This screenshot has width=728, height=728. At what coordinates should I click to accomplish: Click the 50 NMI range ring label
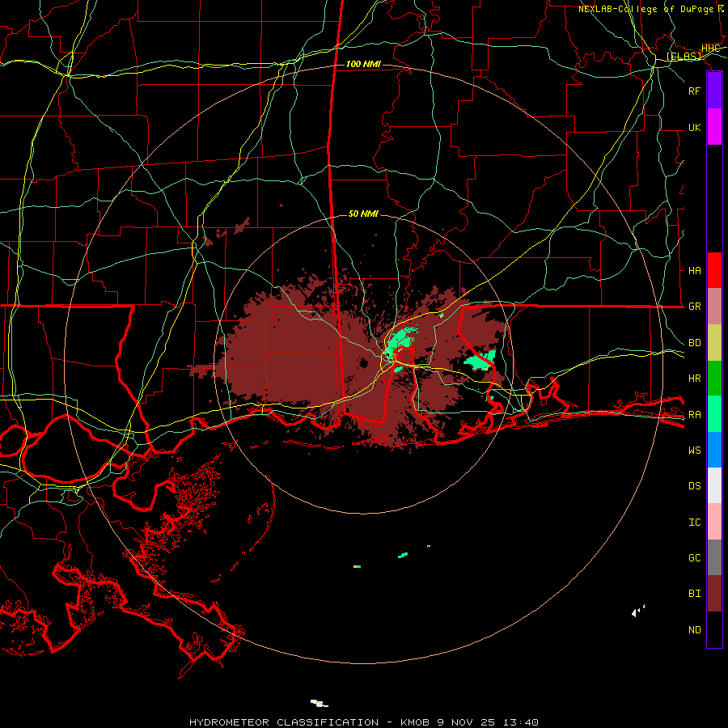coord(363,214)
